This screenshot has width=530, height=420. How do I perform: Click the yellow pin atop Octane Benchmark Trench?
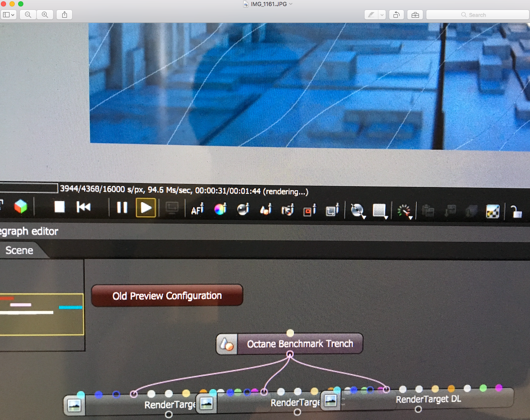click(x=290, y=333)
